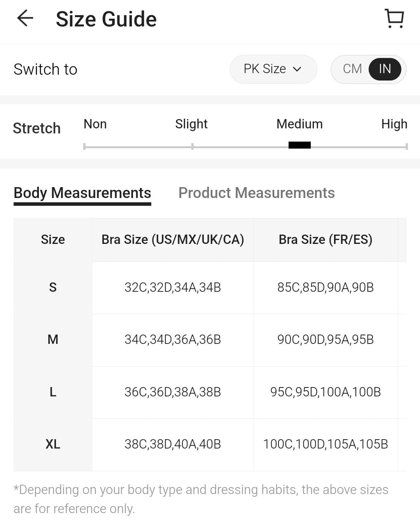The image size is (420, 531).
Task: Expand the PK Size dropdown
Action: pyautogui.click(x=273, y=69)
